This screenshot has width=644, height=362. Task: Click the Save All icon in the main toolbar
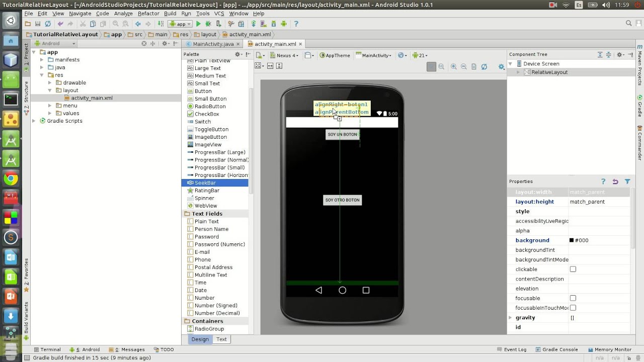(38, 24)
